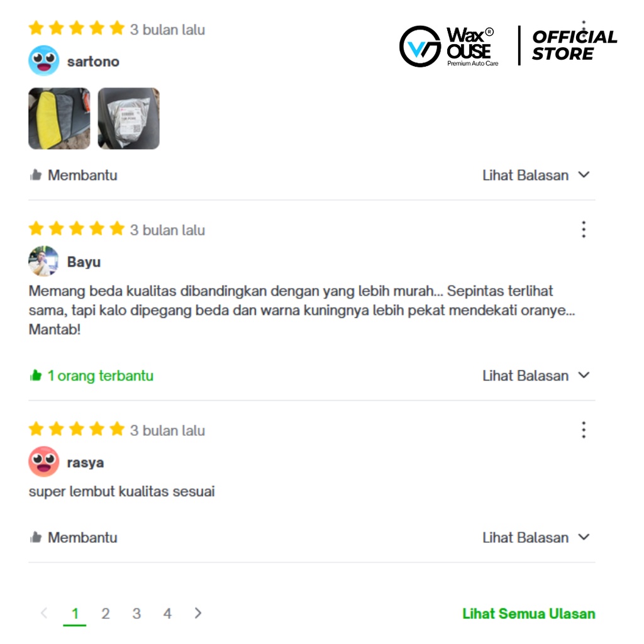Toggle the green '1 orang terbantu' like
Viewport: 644px width, 644px height.
tap(92, 376)
